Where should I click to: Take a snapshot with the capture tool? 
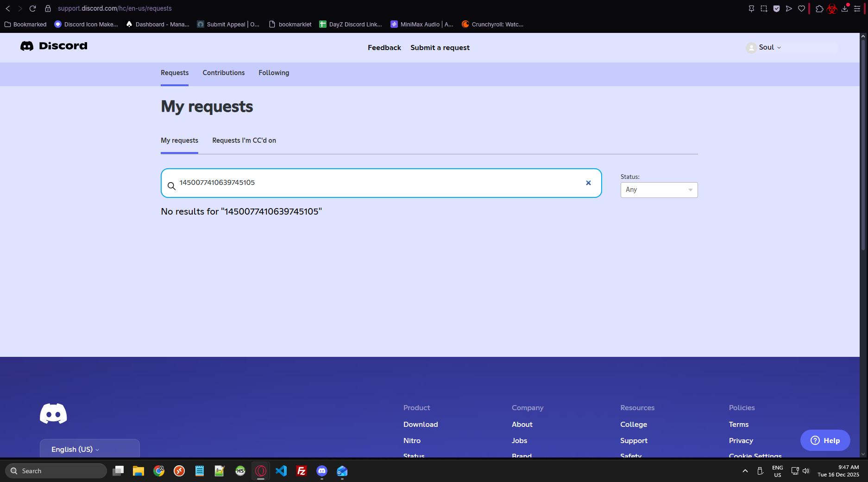(x=764, y=8)
